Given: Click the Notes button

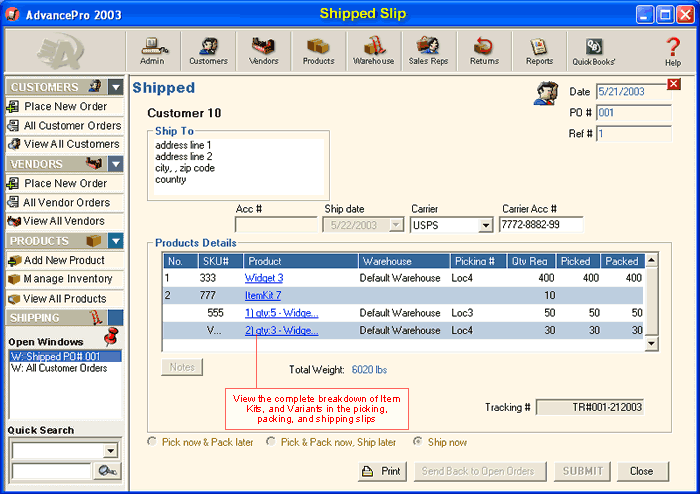Looking at the screenshot, I should coord(182,367).
